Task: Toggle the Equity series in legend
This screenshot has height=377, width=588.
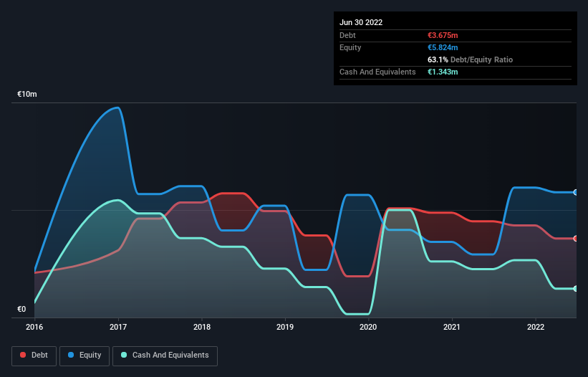Action: 85,355
